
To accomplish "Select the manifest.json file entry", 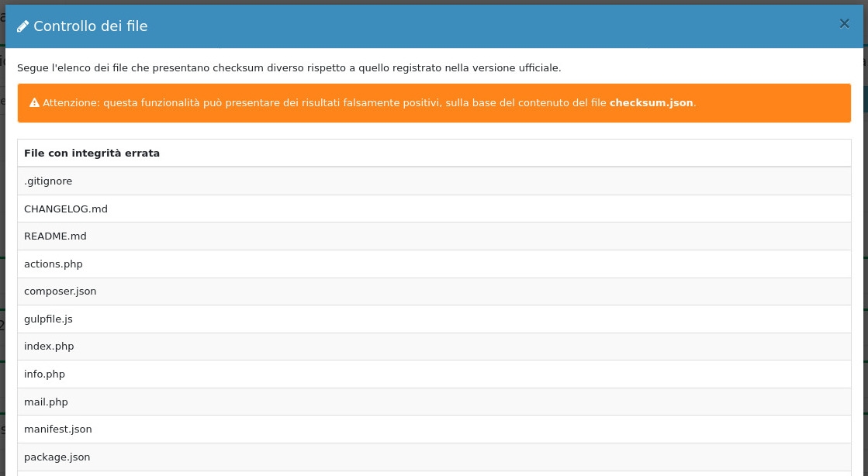I will pos(58,429).
